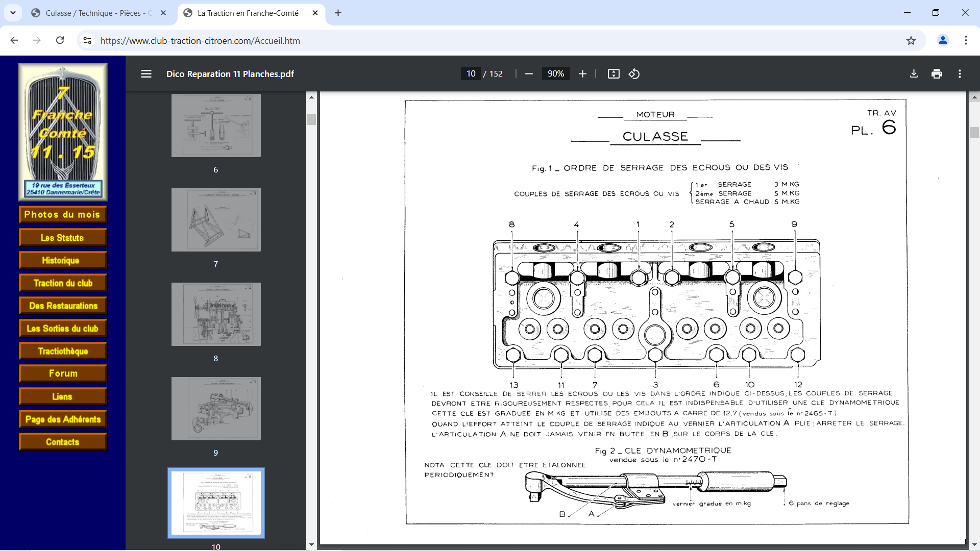The height and width of the screenshot is (551, 980).
Task: Open the browser tab search dropdown
Action: click(x=13, y=13)
